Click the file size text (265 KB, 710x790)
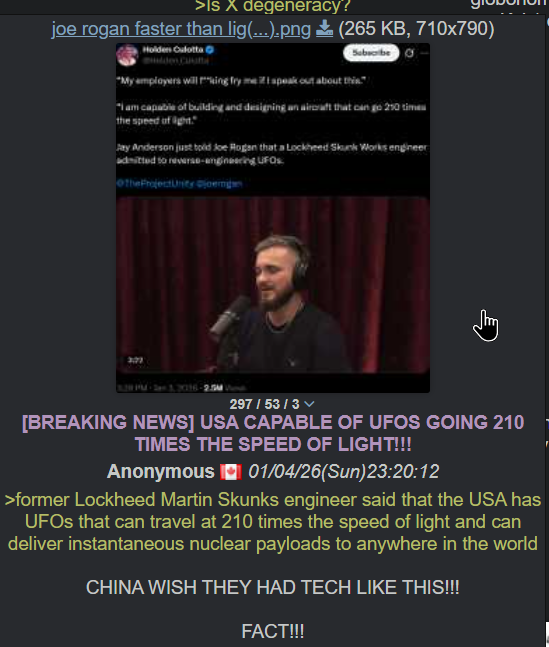The width and height of the screenshot is (549, 647). point(416,29)
